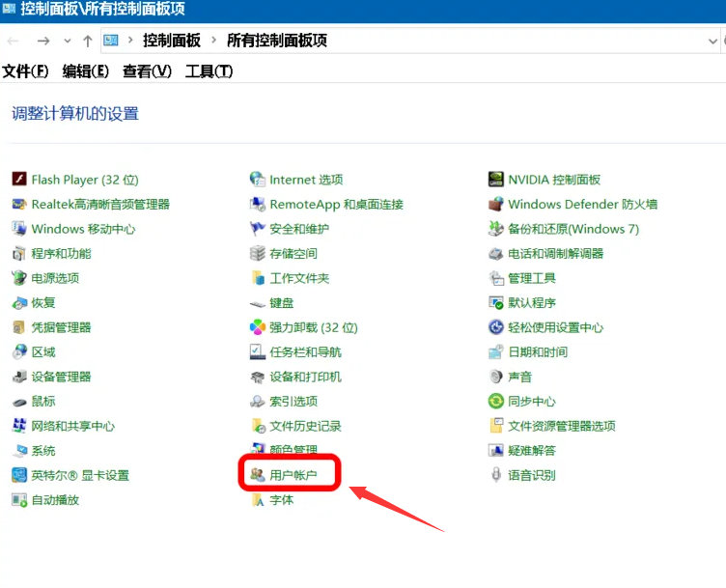The width and height of the screenshot is (726, 588).
Task: Open the 编辑(E) menu
Action: [x=86, y=71]
